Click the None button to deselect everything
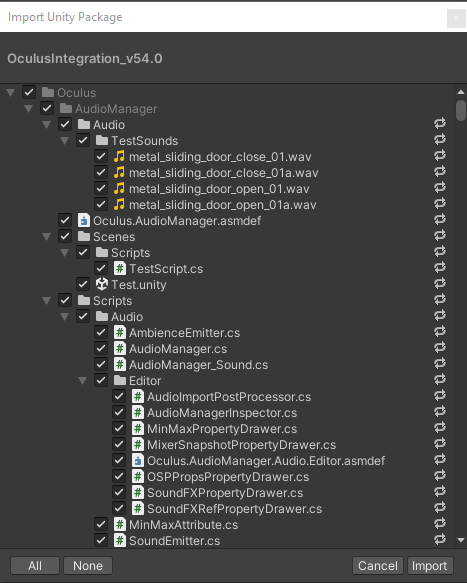The height and width of the screenshot is (583, 467). coord(88,566)
